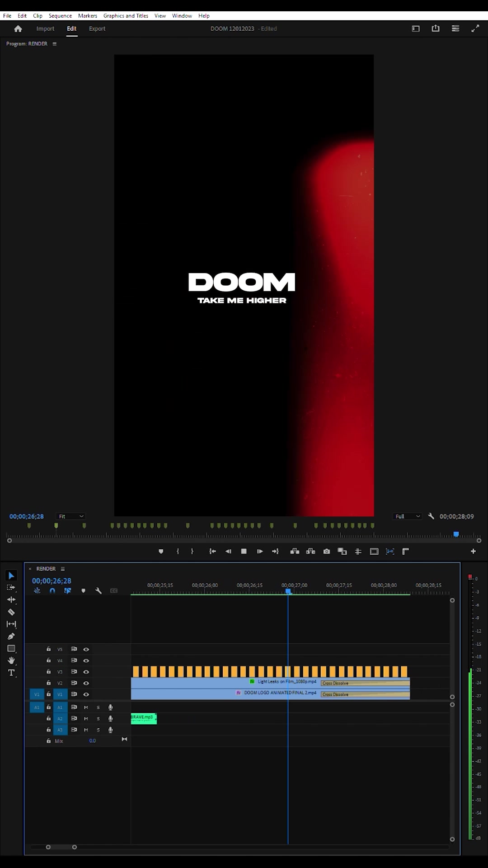Open the RENDER timeline panel menu
This screenshot has width=488, height=868.
click(x=63, y=569)
